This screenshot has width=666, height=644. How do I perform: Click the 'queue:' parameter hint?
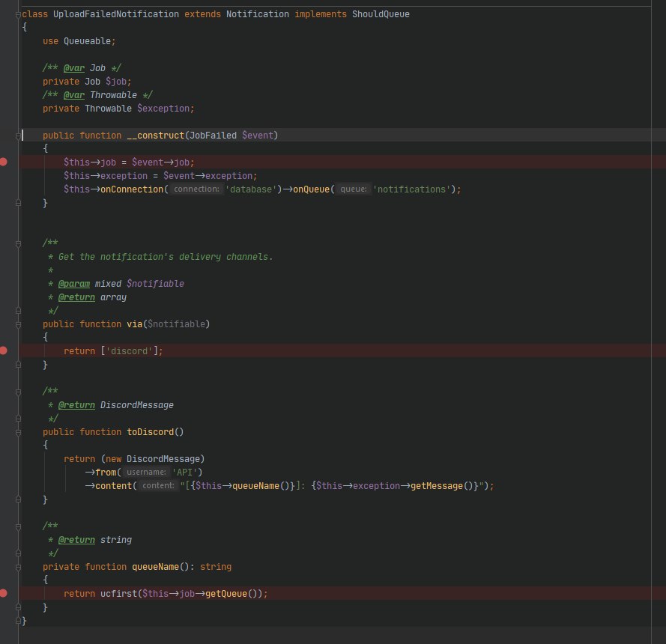click(354, 189)
